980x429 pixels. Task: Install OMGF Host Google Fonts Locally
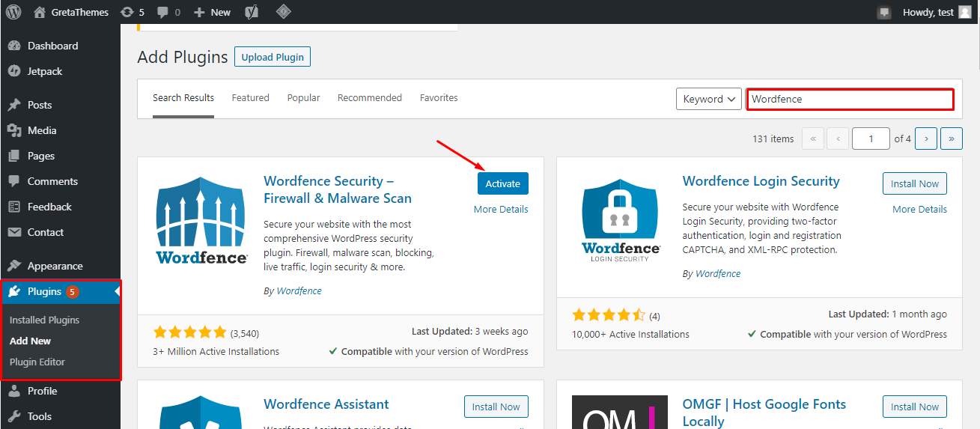[x=915, y=407]
